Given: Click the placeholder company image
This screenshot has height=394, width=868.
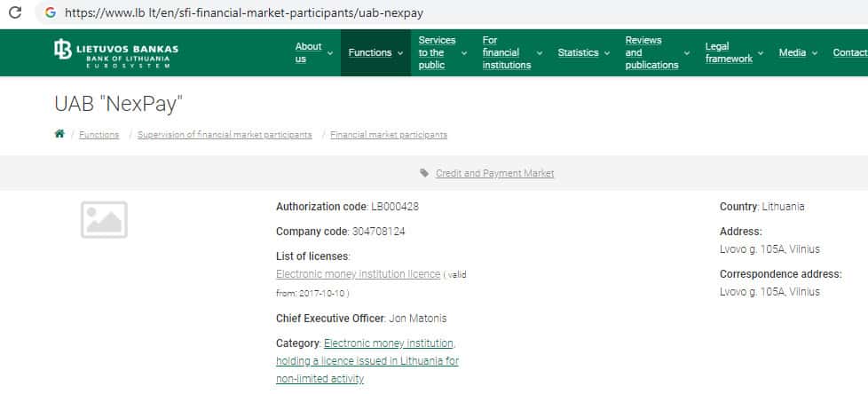Looking at the screenshot, I should (104, 219).
